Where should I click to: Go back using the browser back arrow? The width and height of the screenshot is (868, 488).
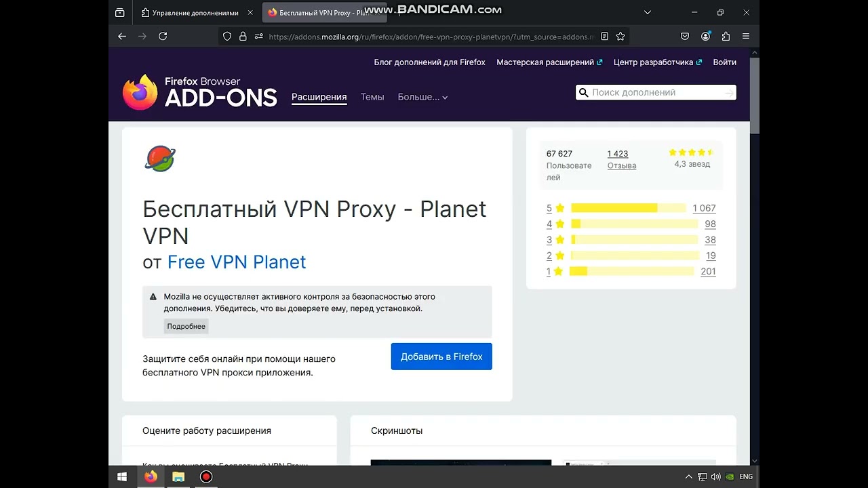coord(122,37)
